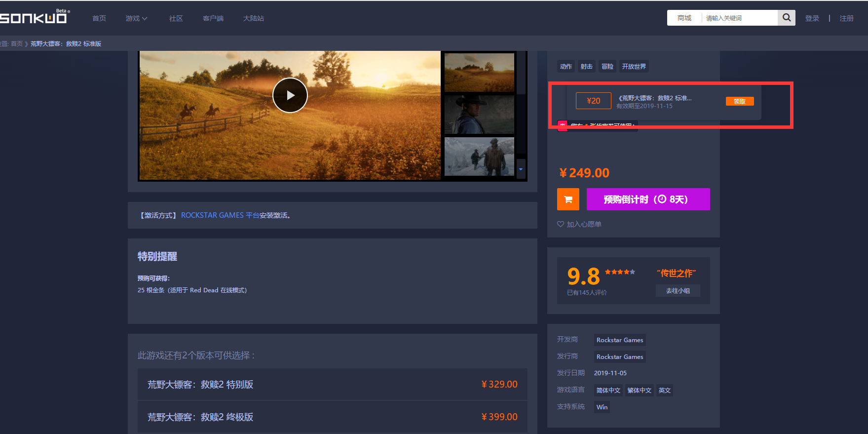Select 荒野大镖客:救赎2 特别版 edition

[x=333, y=384]
